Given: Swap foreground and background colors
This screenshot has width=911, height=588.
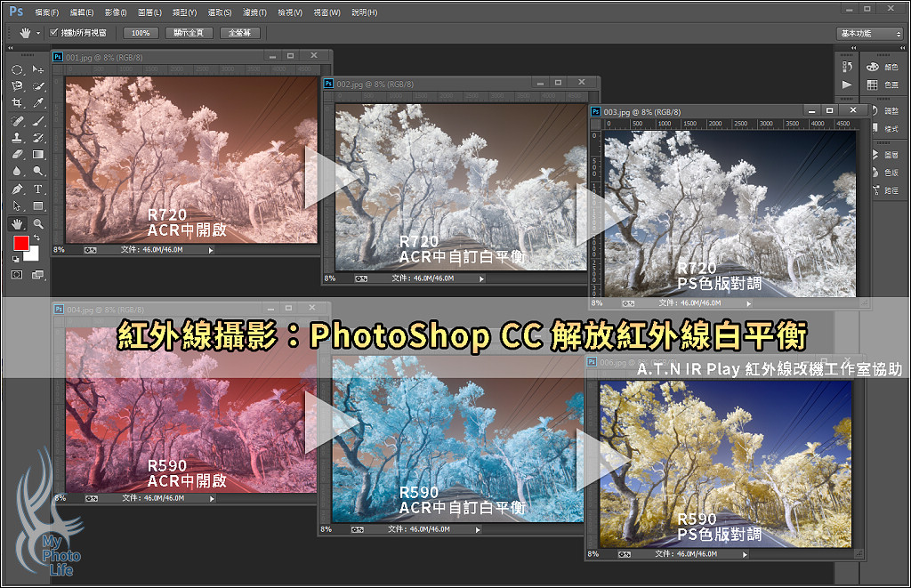Looking at the screenshot, I should 36,238.
